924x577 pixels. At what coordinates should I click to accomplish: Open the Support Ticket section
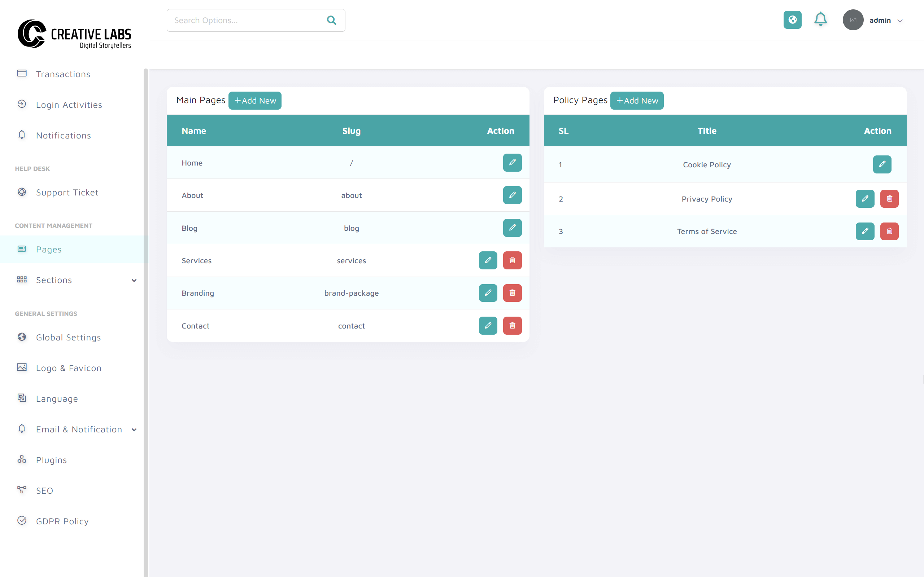coord(67,192)
